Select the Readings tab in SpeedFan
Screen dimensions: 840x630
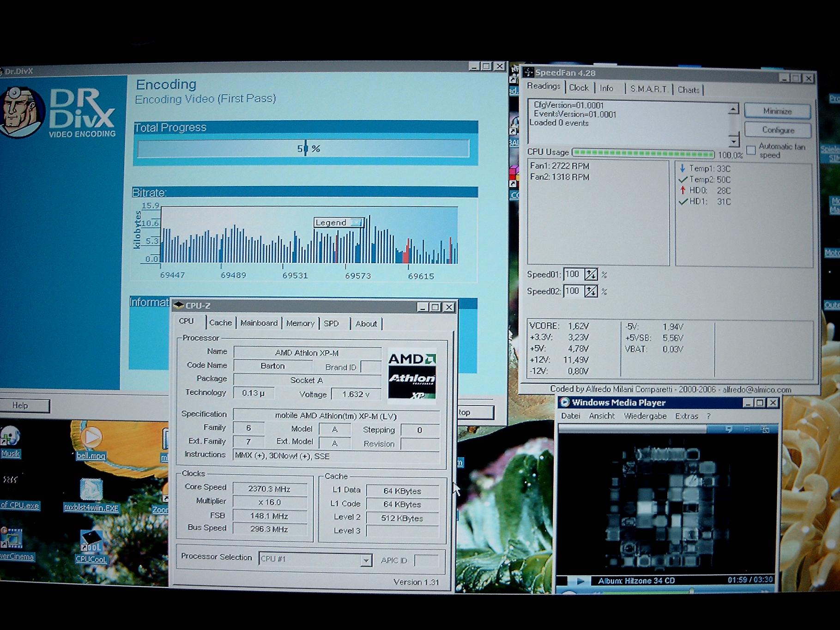click(544, 86)
